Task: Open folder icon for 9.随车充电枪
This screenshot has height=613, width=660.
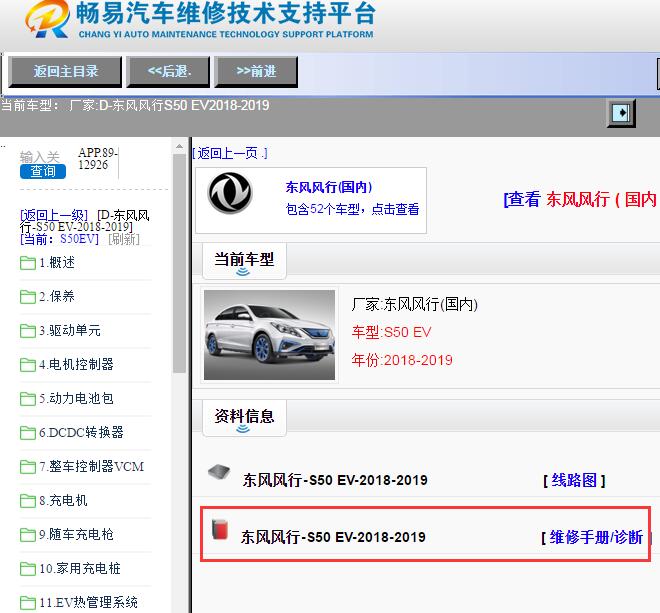Action: [x=28, y=535]
